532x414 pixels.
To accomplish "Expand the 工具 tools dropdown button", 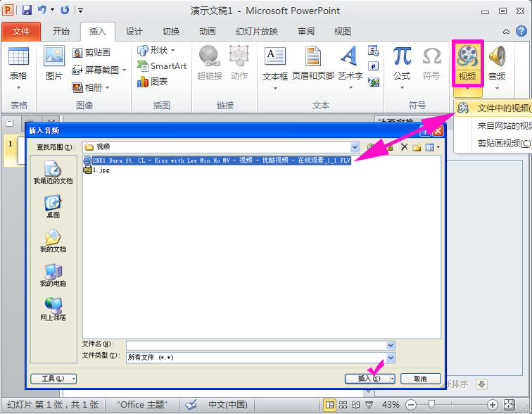I will point(53,379).
